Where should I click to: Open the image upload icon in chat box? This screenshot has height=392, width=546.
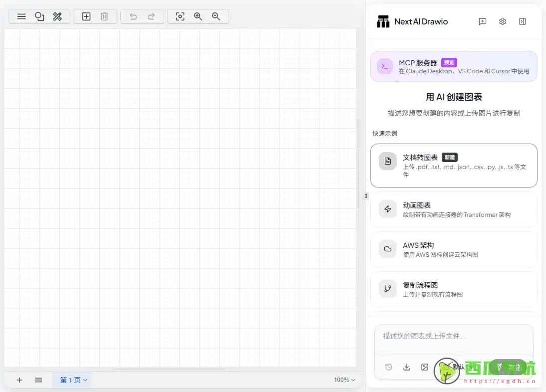click(x=425, y=367)
